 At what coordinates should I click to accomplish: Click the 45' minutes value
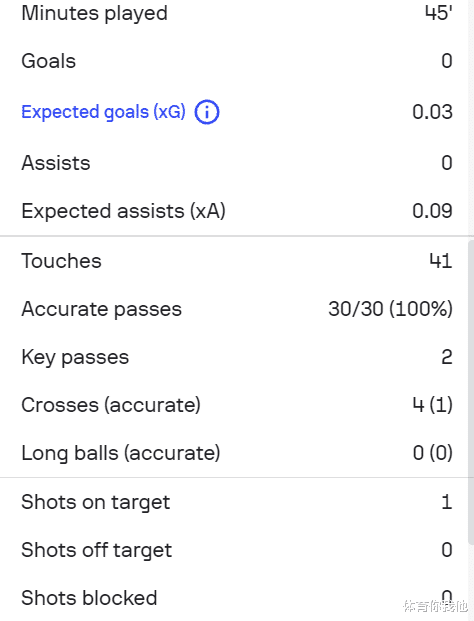439,13
